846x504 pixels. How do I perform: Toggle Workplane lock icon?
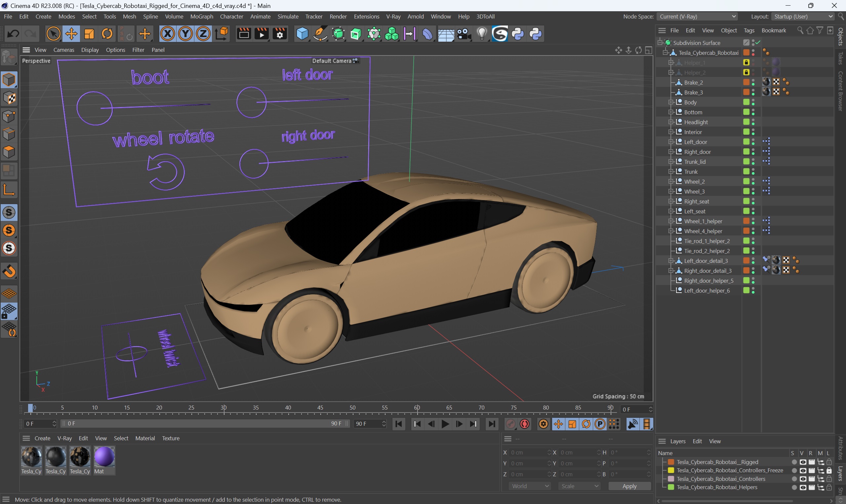(x=9, y=311)
